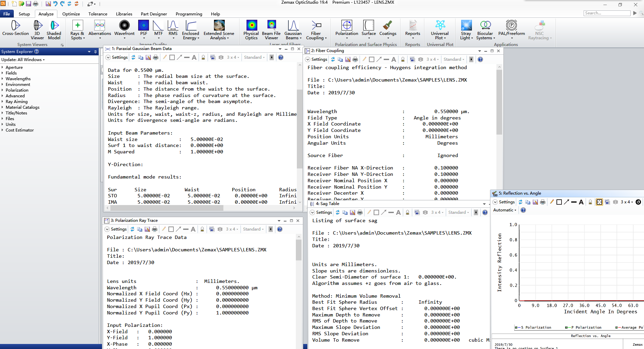Open the Stray Light menu
The height and width of the screenshot is (349, 644).
466,30
